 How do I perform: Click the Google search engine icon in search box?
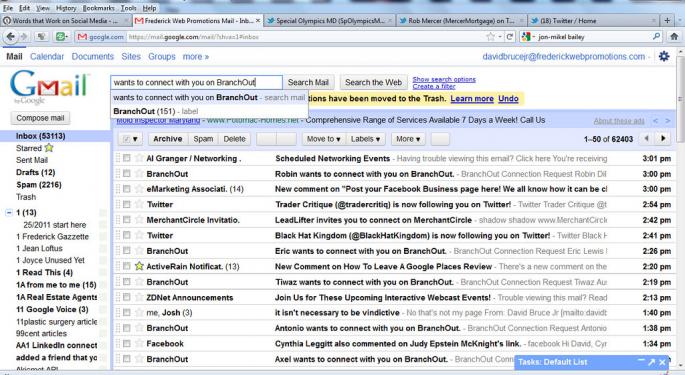point(526,37)
